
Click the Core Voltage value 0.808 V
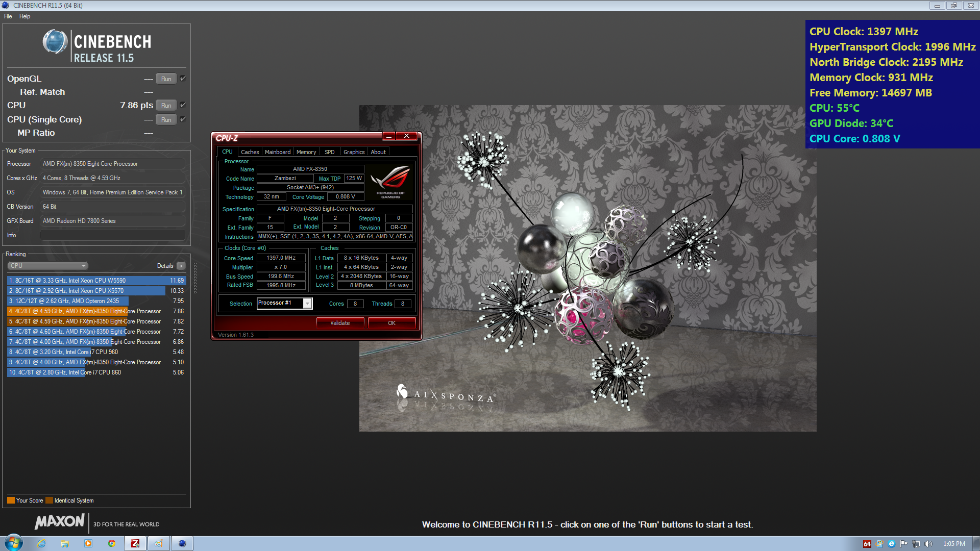point(346,197)
